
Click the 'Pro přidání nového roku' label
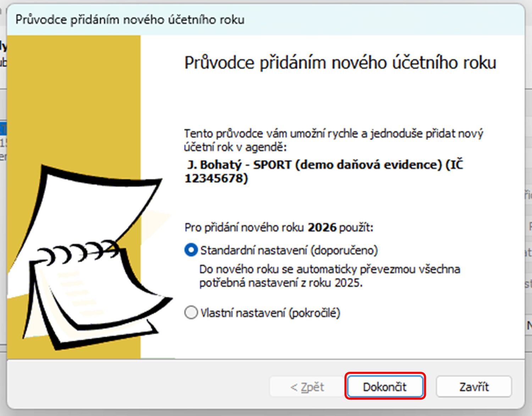click(244, 227)
